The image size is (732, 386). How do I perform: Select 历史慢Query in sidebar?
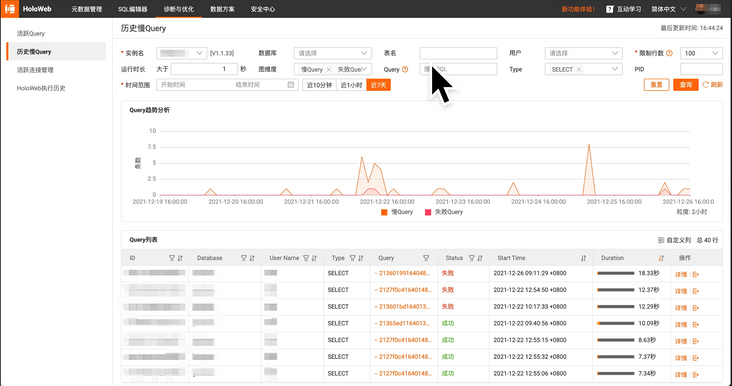[56, 51]
